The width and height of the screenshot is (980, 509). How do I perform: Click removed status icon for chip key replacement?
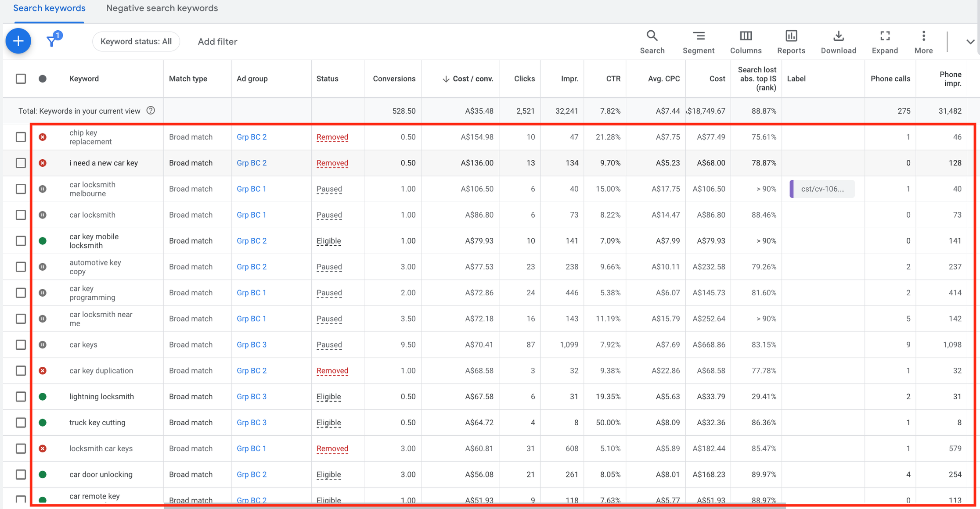click(43, 137)
